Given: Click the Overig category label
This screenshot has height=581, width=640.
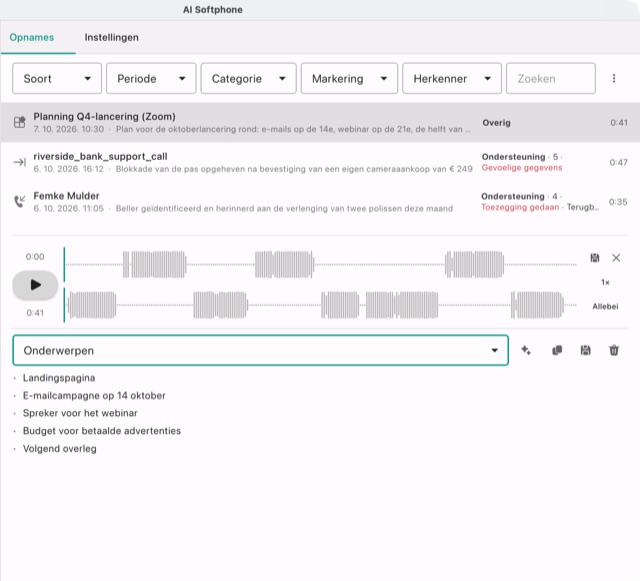Looking at the screenshot, I should 496,122.
